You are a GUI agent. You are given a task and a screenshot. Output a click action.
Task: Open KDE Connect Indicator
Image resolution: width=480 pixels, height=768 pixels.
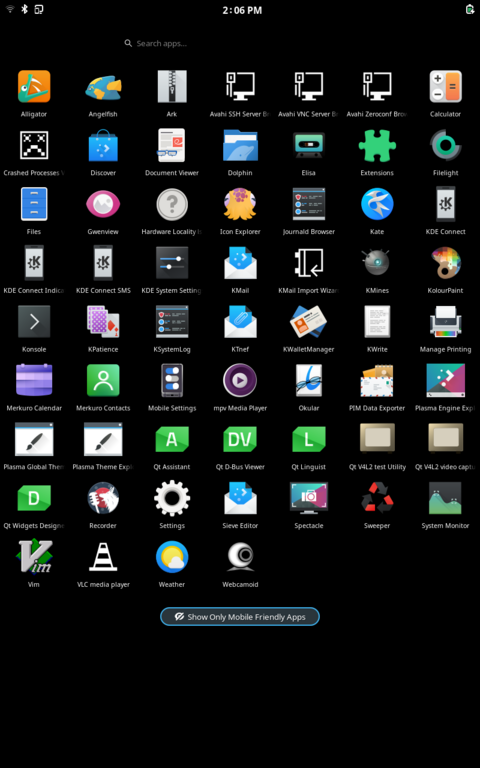(34, 263)
